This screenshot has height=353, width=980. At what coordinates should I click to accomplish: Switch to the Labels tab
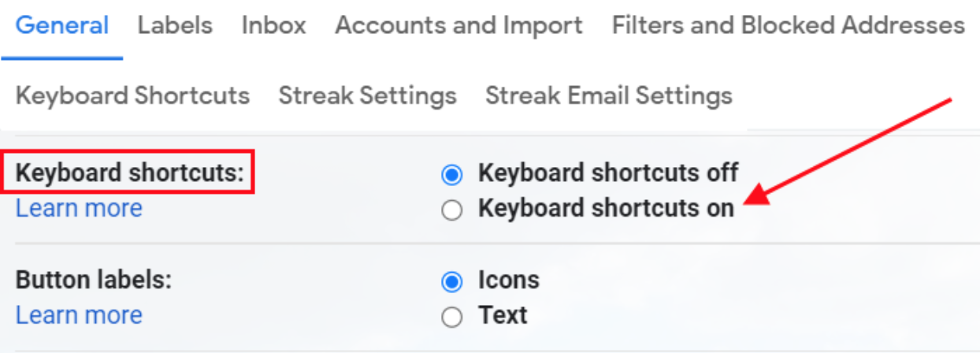click(x=175, y=26)
